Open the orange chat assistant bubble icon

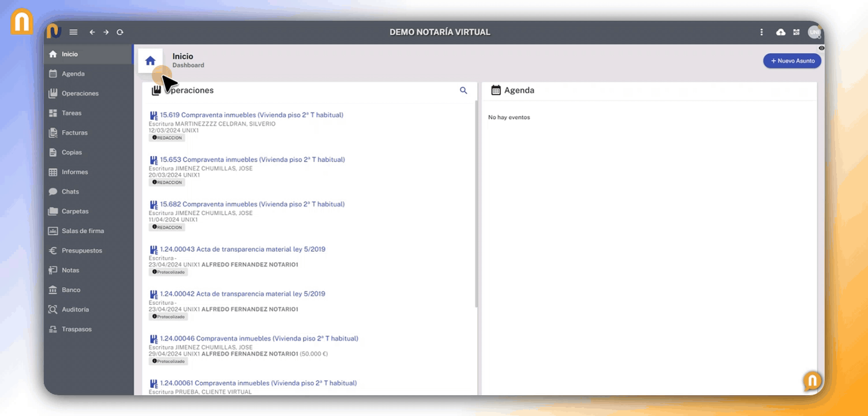pos(812,381)
